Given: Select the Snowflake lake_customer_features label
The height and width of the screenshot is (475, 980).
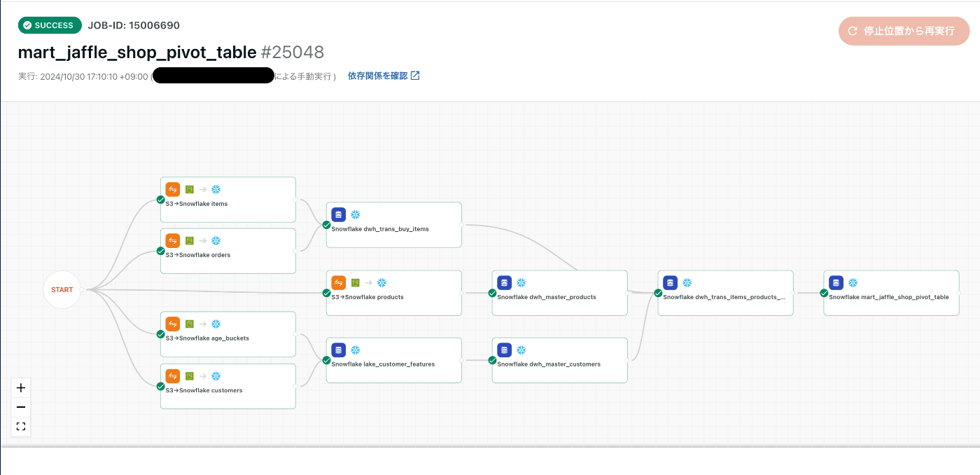Looking at the screenshot, I should pyautogui.click(x=383, y=364).
